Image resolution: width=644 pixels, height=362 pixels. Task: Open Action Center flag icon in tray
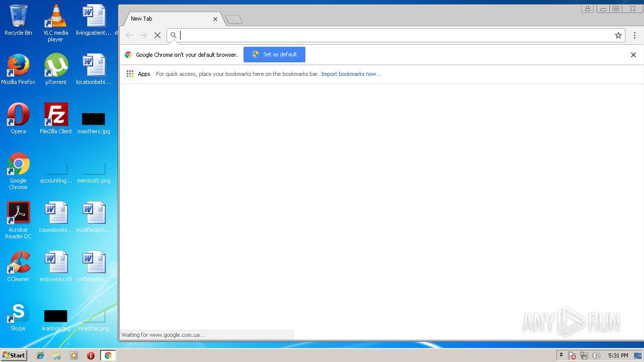[x=572, y=355]
